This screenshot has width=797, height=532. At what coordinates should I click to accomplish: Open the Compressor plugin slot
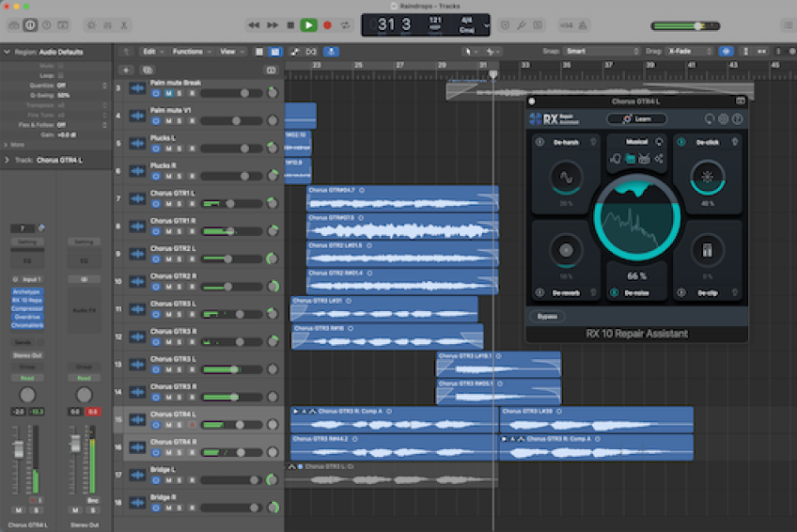[x=27, y=308]
